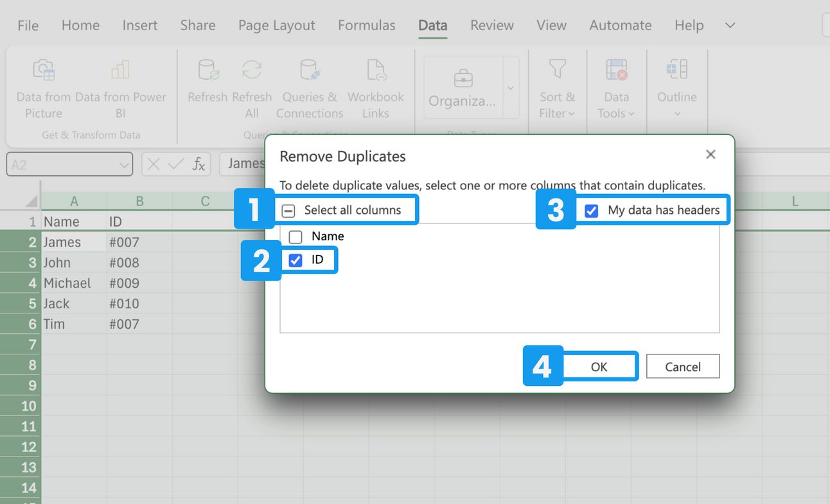Click the cell containing "Jack"
Viewport: 830px width, 504px height.
pos(74,304)
